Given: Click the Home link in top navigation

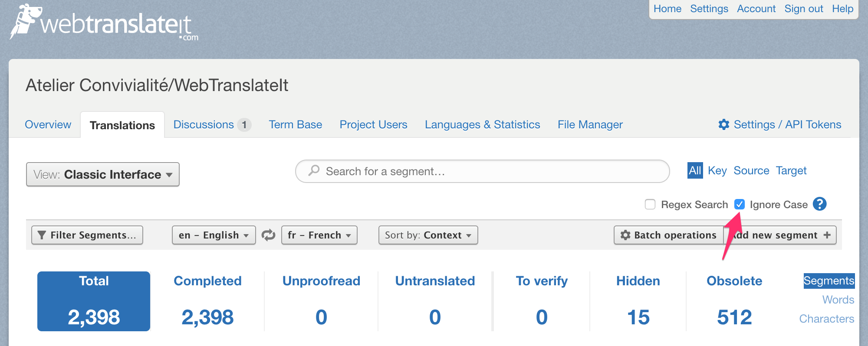Looking at the screenshot, I should pyautogui.click(x=667, y=9).
